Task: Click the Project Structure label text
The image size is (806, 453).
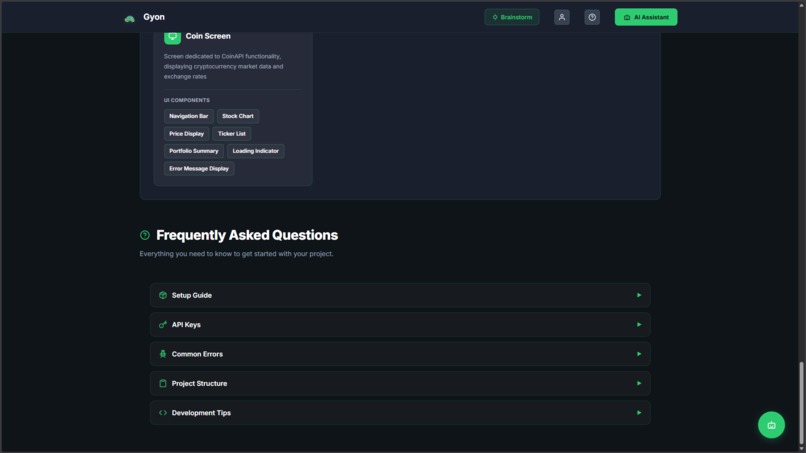Action: pyautogui.click(x=199, y=383)
